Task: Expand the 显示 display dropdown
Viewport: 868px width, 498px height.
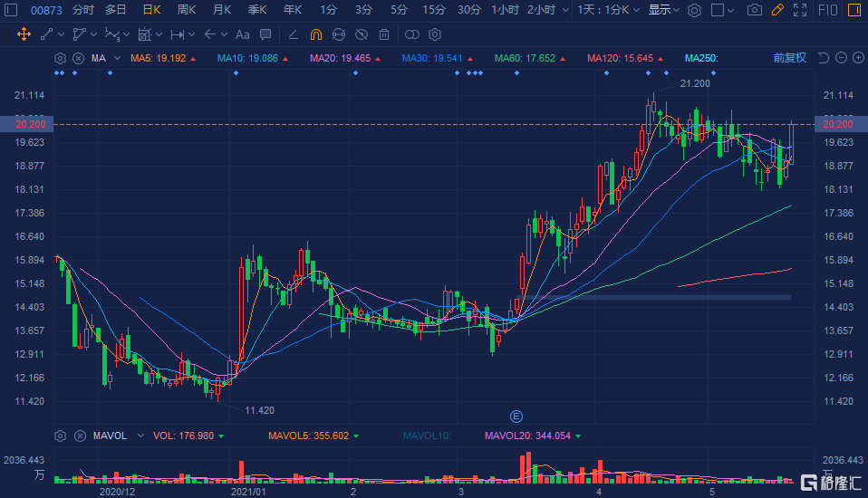Action: 664,10
